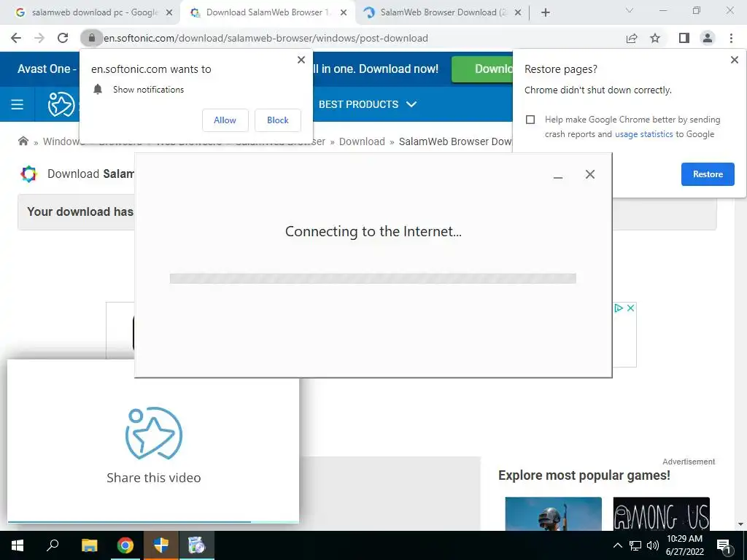Open Chrome three-dot menu
This screenshot has height=560, width=747.
pos(731,38)
